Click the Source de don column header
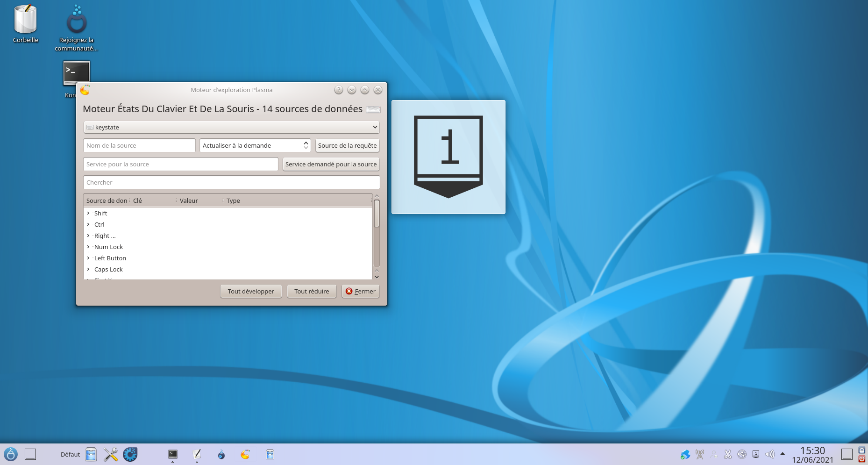 [x=107, y=200]
